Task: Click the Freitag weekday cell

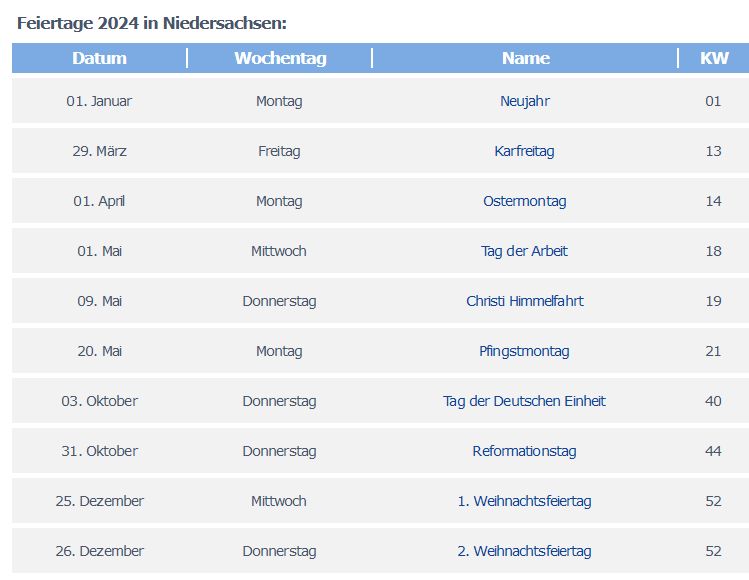Action: (279, 151)
